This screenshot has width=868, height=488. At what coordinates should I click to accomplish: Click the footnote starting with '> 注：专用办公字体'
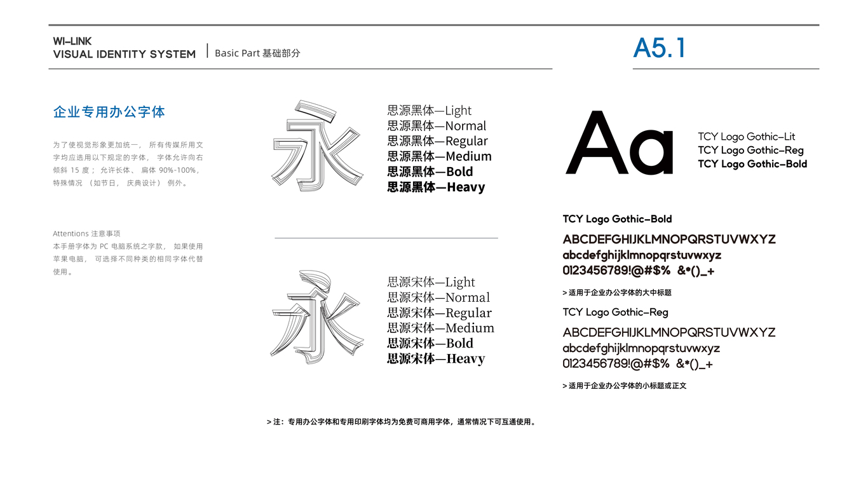tap(402, 421)
